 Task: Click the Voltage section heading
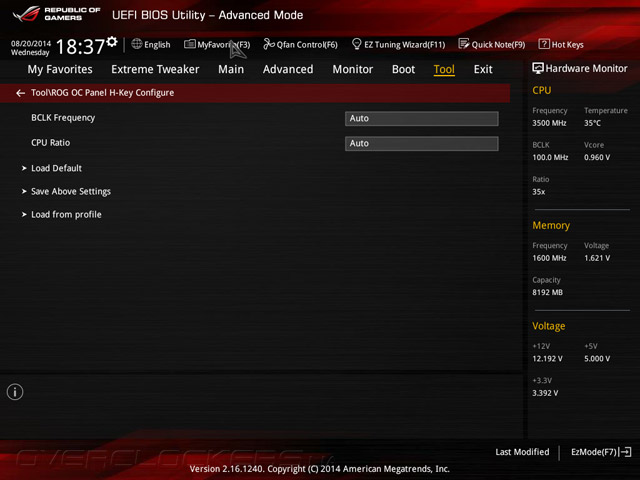pyautogui.click(x=549, y=326)
